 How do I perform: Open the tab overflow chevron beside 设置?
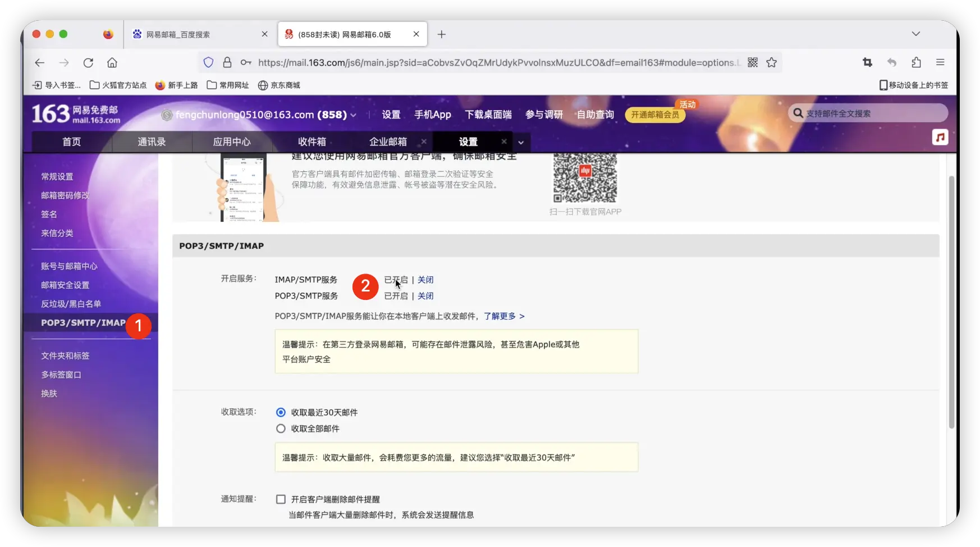tap(521, 143)
